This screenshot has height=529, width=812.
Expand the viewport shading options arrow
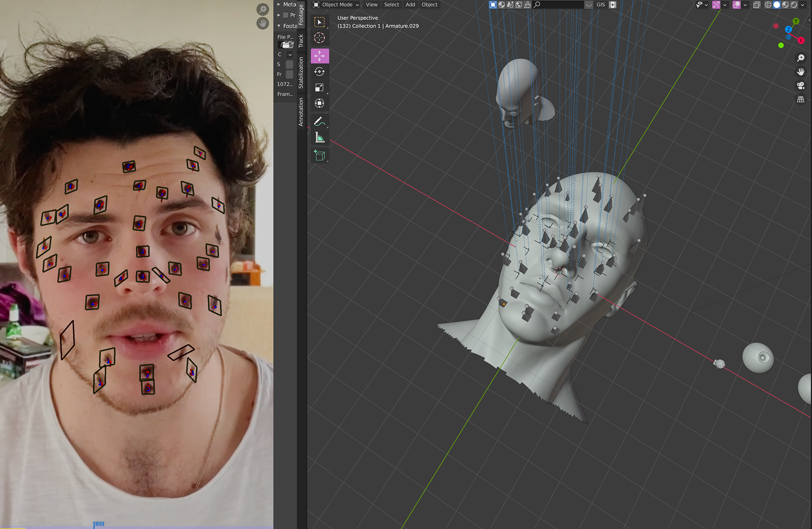[803, 5]
